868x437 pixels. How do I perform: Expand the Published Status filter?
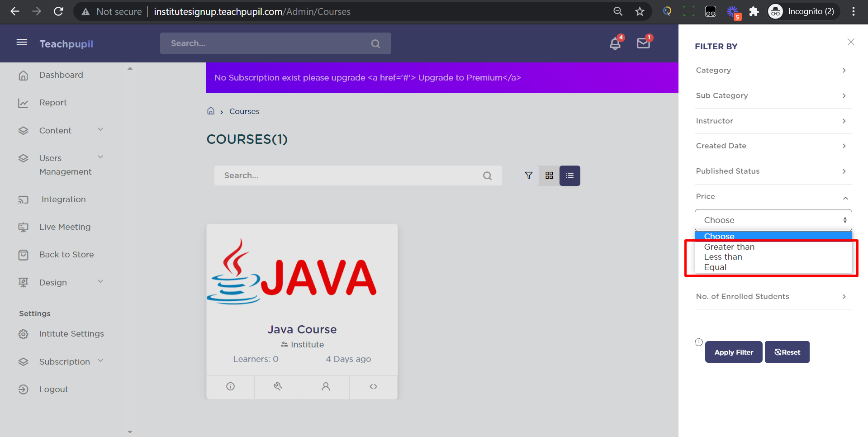(x=773, y=171)
